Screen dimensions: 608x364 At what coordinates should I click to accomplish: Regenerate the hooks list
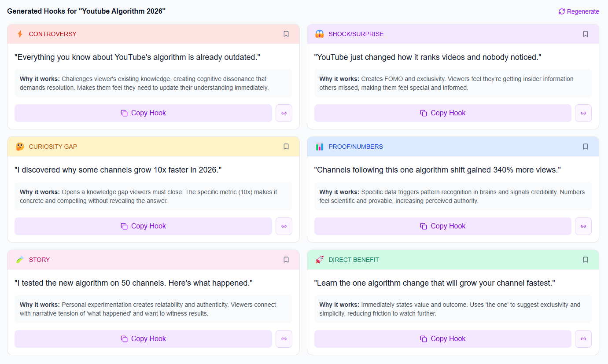click(579, 11)
